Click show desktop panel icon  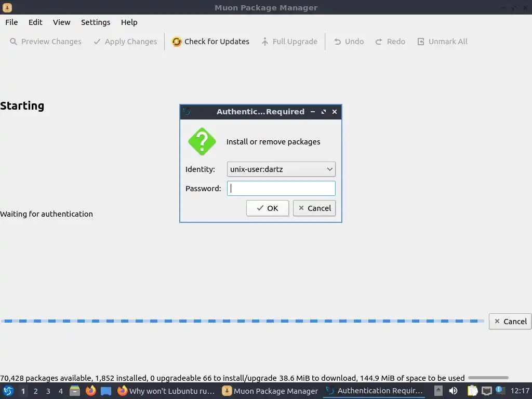pos(106,391)
